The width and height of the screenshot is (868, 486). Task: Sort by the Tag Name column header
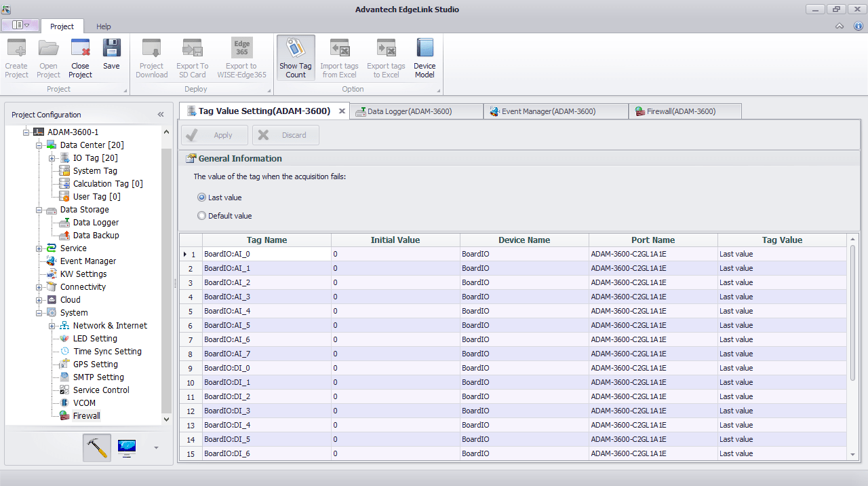[x=267, y=240]
